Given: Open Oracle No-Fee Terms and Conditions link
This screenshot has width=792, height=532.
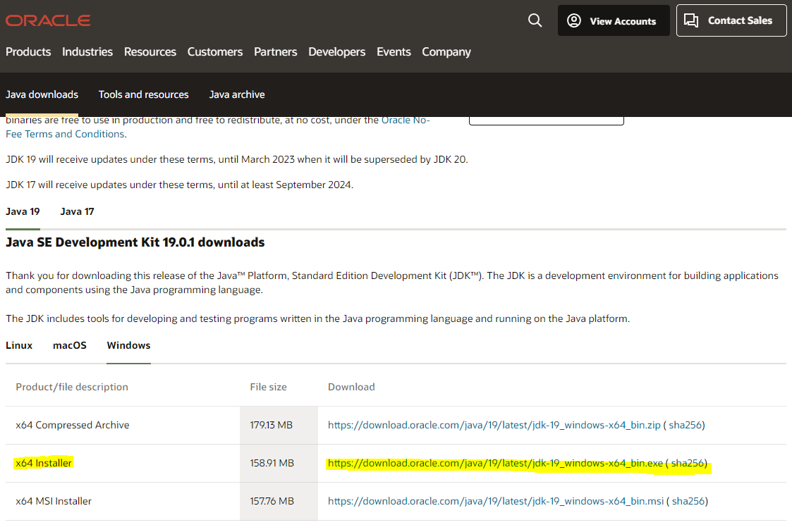Looking at the screenshot, I should tap(407, 120).
